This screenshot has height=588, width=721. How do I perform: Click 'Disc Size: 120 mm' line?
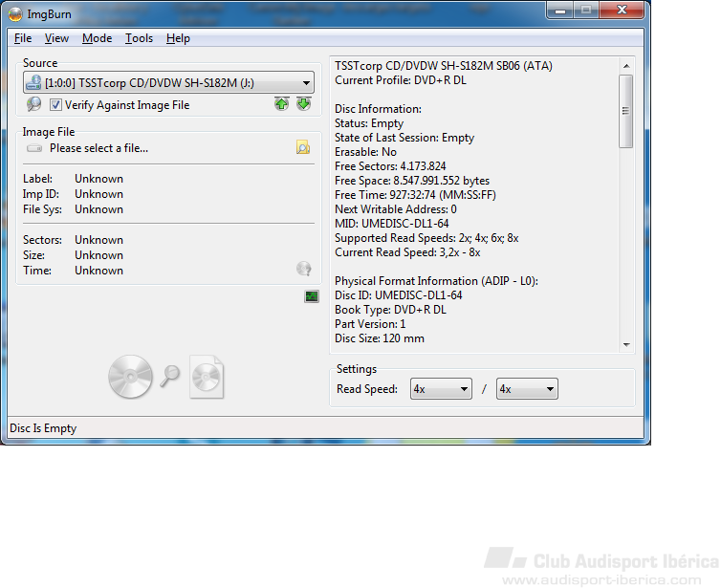[x=380, y=338]
